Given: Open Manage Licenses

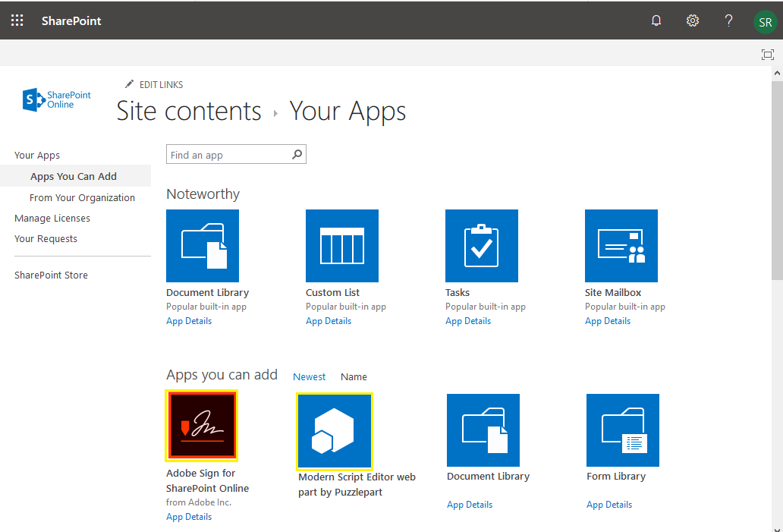Looking at the screenshot, I should 52,218.
